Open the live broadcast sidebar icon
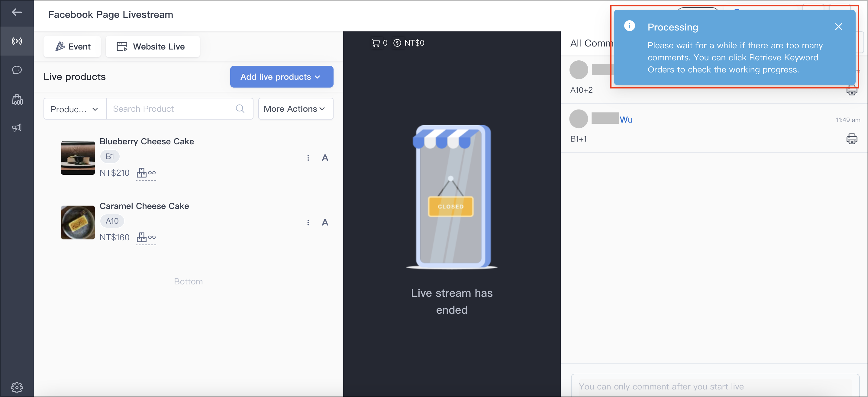 [x=17, y=41]
